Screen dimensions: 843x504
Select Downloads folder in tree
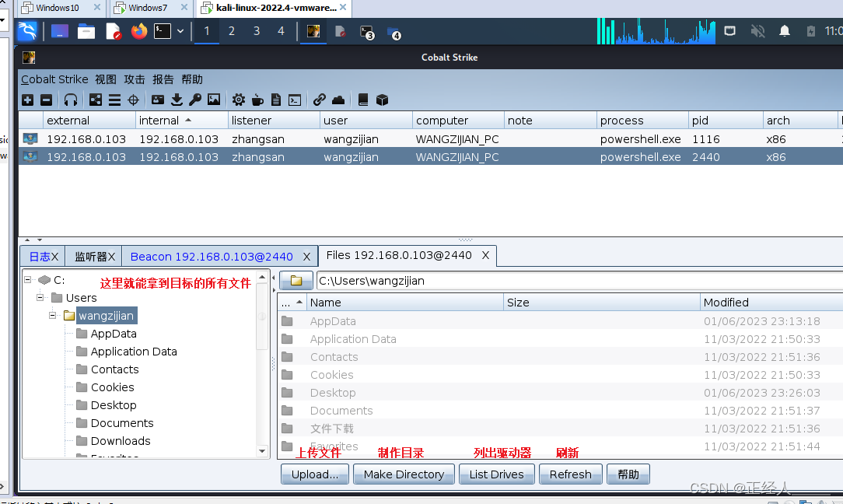click(x=121, y=441)
